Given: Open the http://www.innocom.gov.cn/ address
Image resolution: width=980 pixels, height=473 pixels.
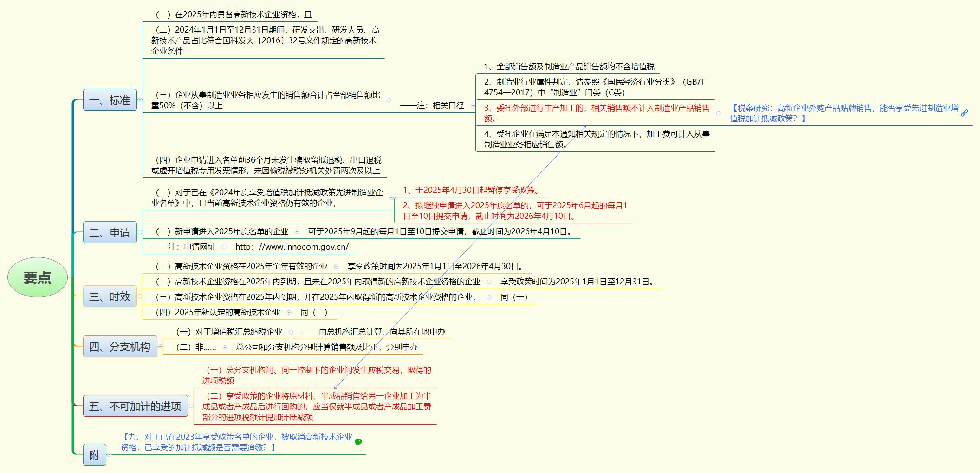Looking at the screenshot, I should [x=292, y=247].
